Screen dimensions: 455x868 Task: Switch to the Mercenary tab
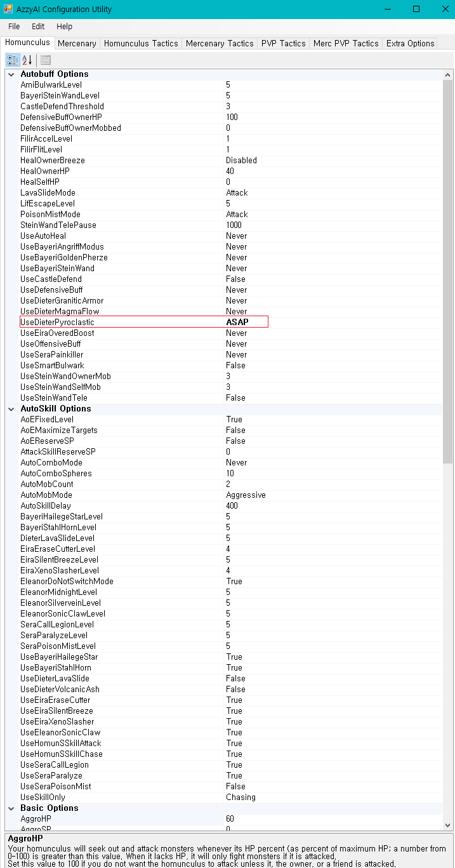tap(77, 44)
